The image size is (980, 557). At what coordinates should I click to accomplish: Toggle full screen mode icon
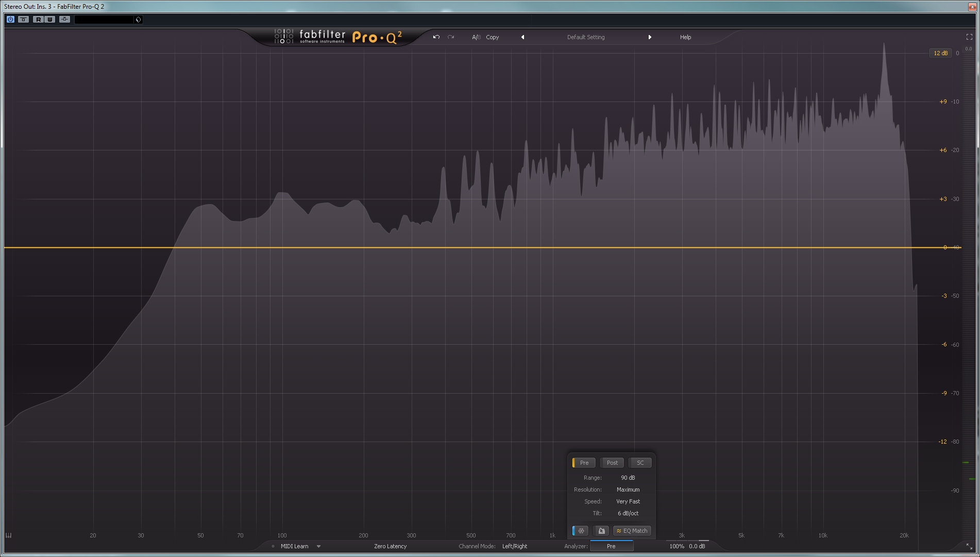coord(969,37)
